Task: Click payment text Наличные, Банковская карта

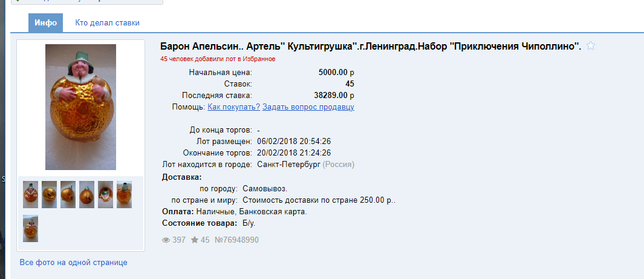Action: [252, 212]
